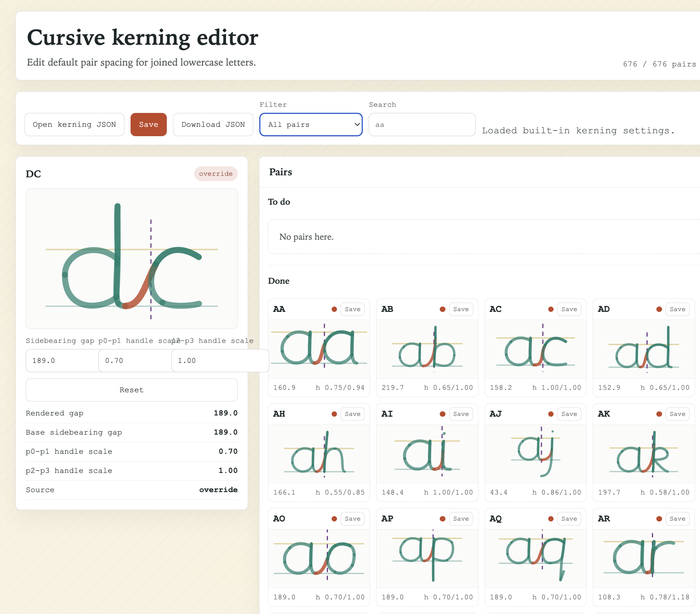Click the red status dot on AD card
The image size is (700, 614).
tap(659, 309)
